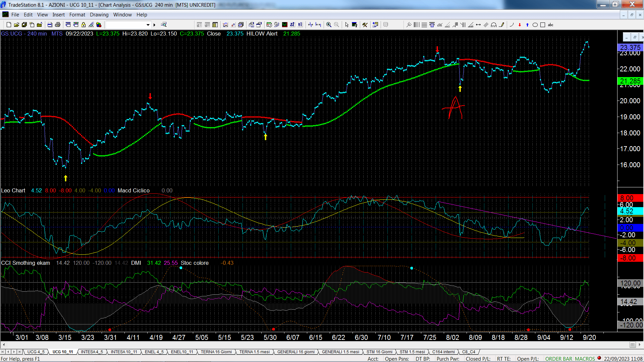Click the colored cubes icon
This screenshot has height=362, width=644.
[99, 25]
